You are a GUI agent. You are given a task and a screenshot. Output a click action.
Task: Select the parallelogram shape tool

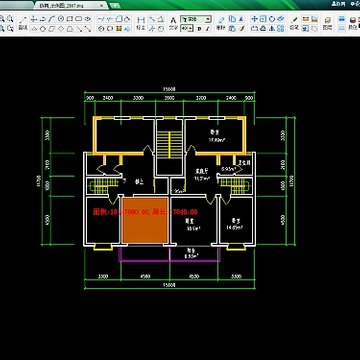click(52, 29)
